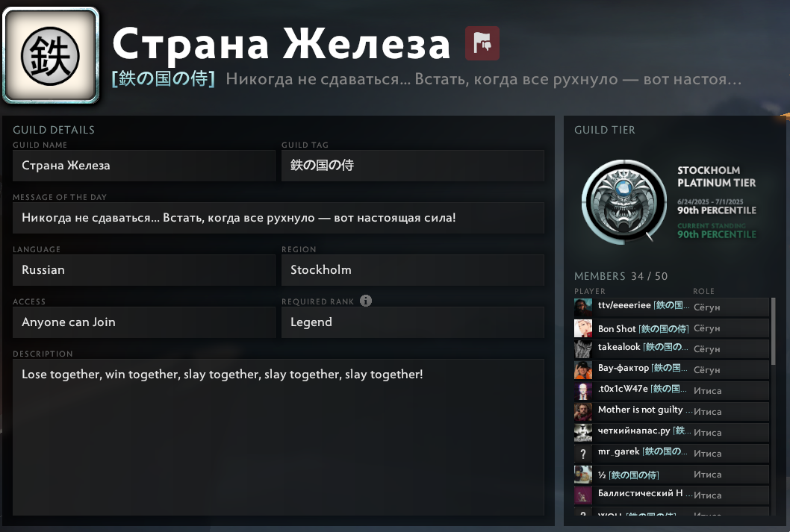Open the Access field Anyone can Join
The image size is (790, 532).
[143, 322]
